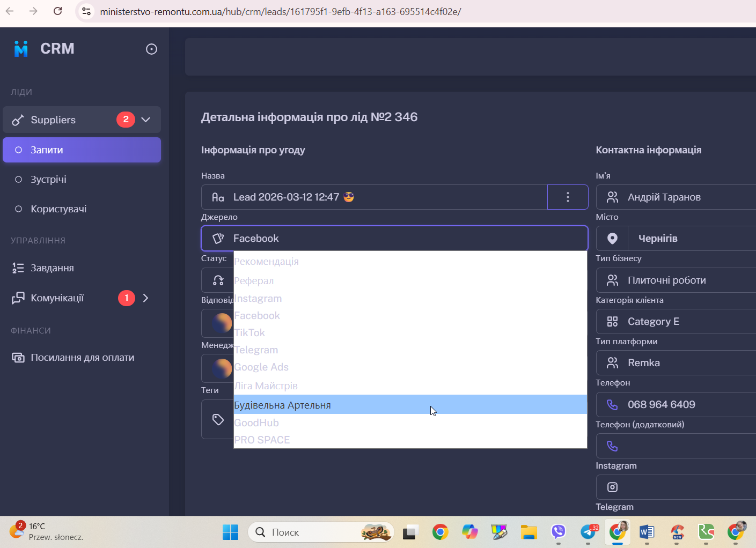Open the Suppliers menu item

(x=82, y=120)
